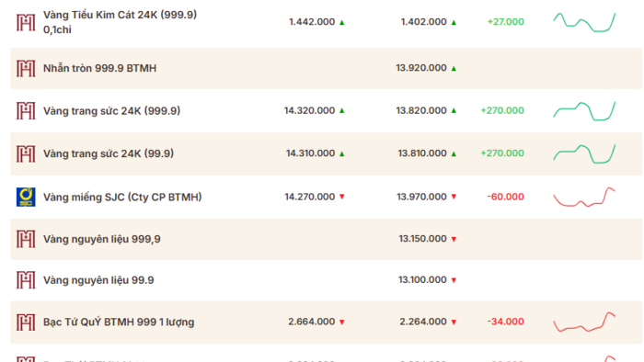Screen dimensions: 644x362
Task: Click BTMH logo beside Vàng Tiểu Kim Cát
Action: click(26, 22)
